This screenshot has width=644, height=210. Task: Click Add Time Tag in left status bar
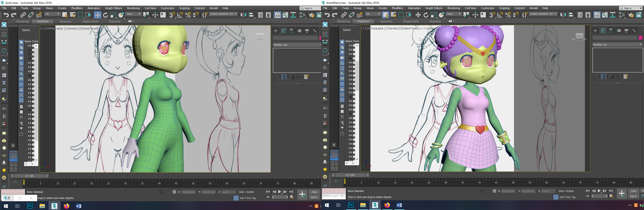point(247,198)
